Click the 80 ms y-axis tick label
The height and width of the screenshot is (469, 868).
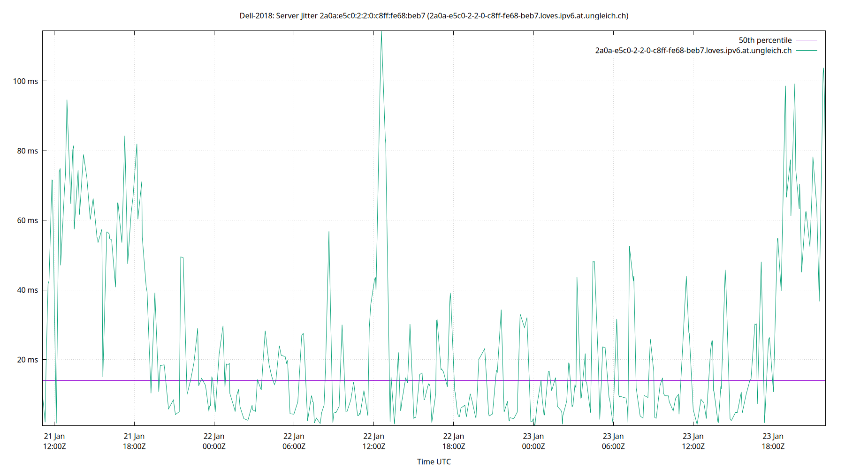click(29, 151)
